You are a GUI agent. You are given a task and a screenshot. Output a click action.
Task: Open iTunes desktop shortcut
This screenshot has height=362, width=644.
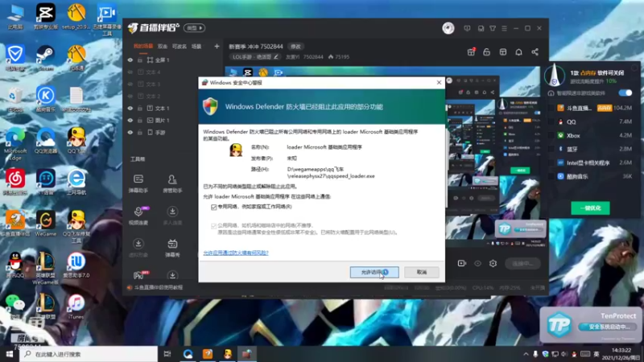76,306
